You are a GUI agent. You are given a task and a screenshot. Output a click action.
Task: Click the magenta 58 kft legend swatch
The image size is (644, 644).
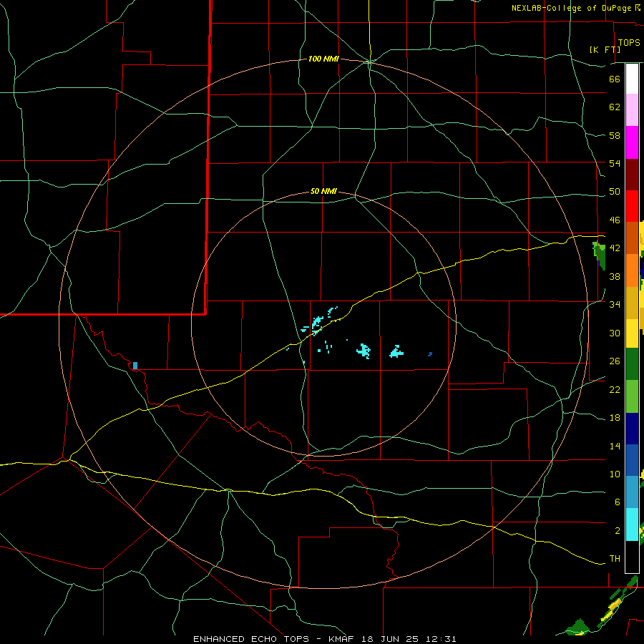(x=632, y=142)
